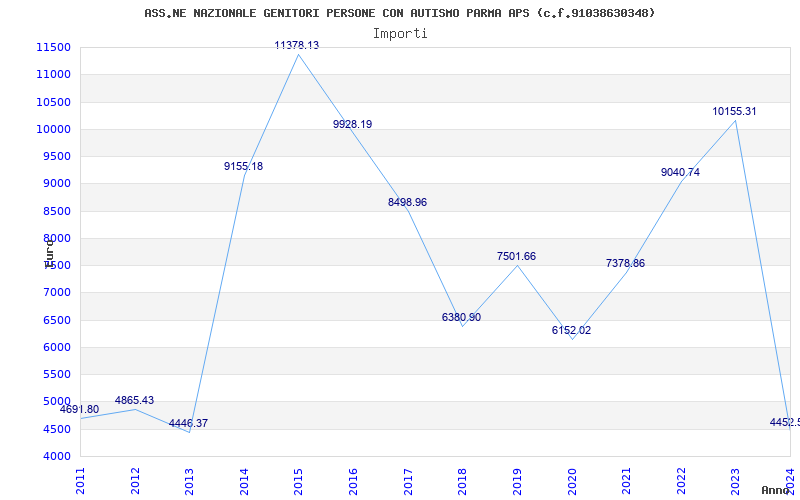The image size is (800, 500).
Task: Select data label 7378.86
Action: 626,263
